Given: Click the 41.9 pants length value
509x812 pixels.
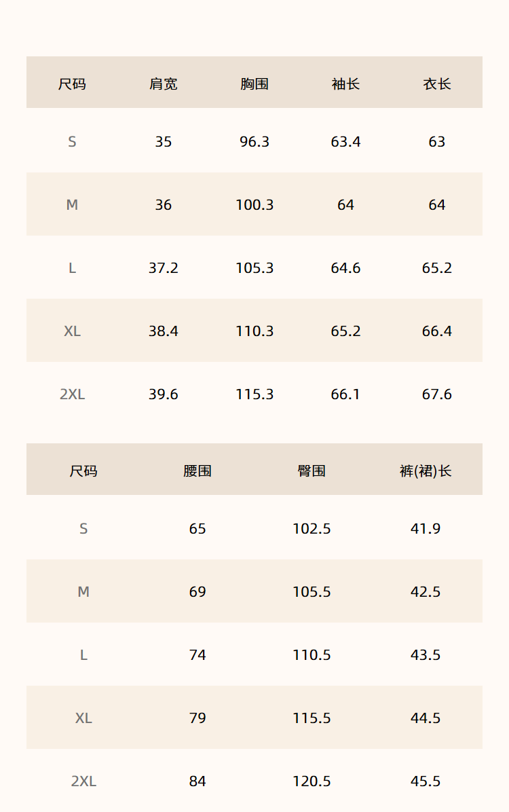Looking at the screenshot, I should click(426, 528).
